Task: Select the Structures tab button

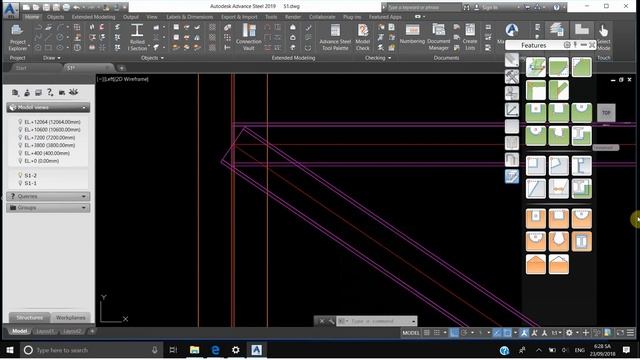Action: click(x=29, y=318)
